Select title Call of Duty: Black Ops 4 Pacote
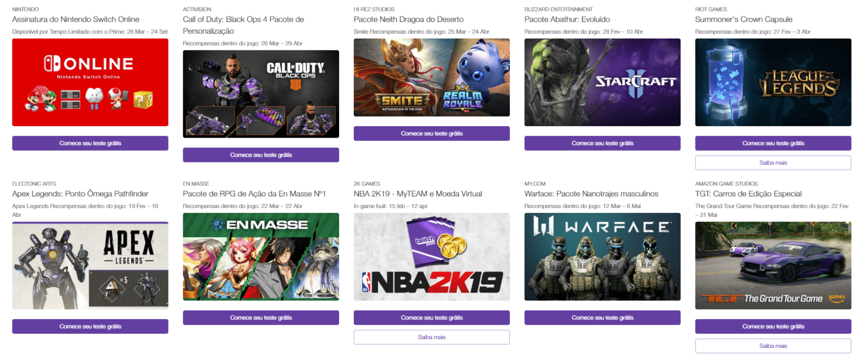The width and height of the screenshot is (868, 362). click(244, 25)
